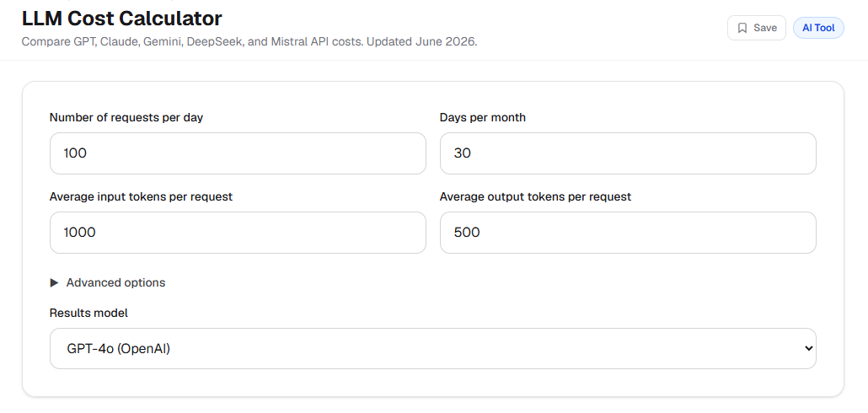
Task: Edit the Average output tokens per request field
Action: [x=628, y=233]
